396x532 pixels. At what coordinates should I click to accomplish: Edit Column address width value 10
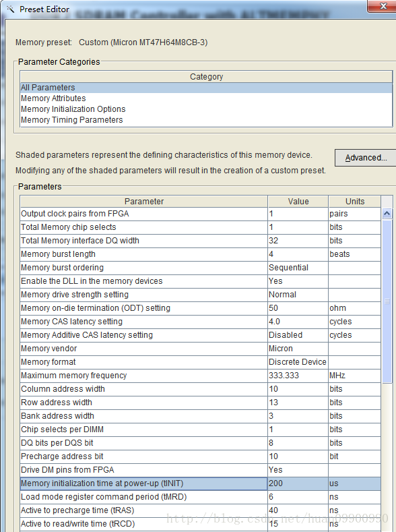tap(298, 389)
